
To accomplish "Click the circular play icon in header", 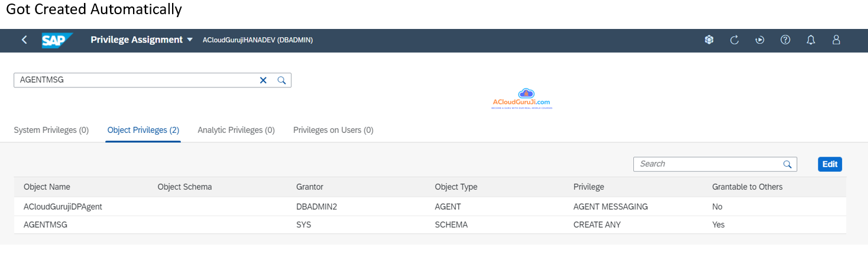I will point(760,40).
